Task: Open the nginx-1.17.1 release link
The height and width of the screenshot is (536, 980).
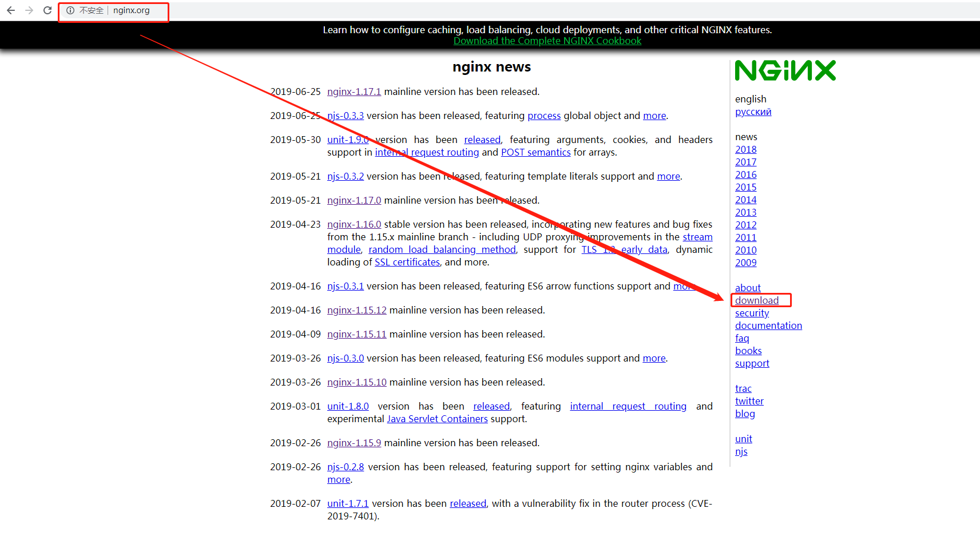Action: click(354, 92)
